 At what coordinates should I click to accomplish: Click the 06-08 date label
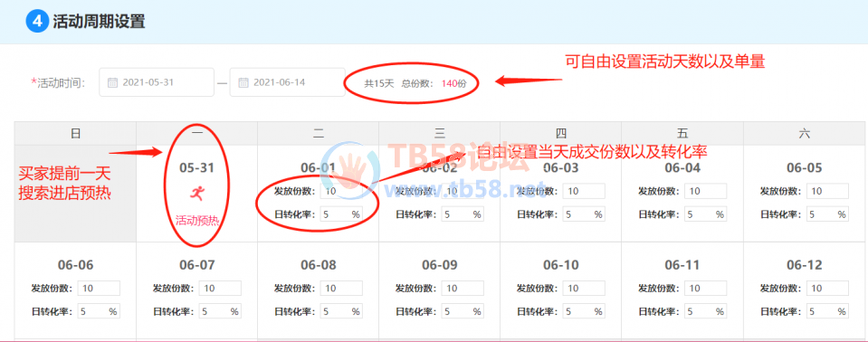coord(319,265)
